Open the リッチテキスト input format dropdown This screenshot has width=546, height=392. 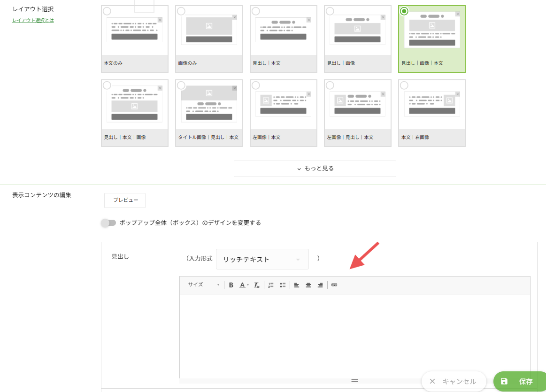click(x=262, y=259)
